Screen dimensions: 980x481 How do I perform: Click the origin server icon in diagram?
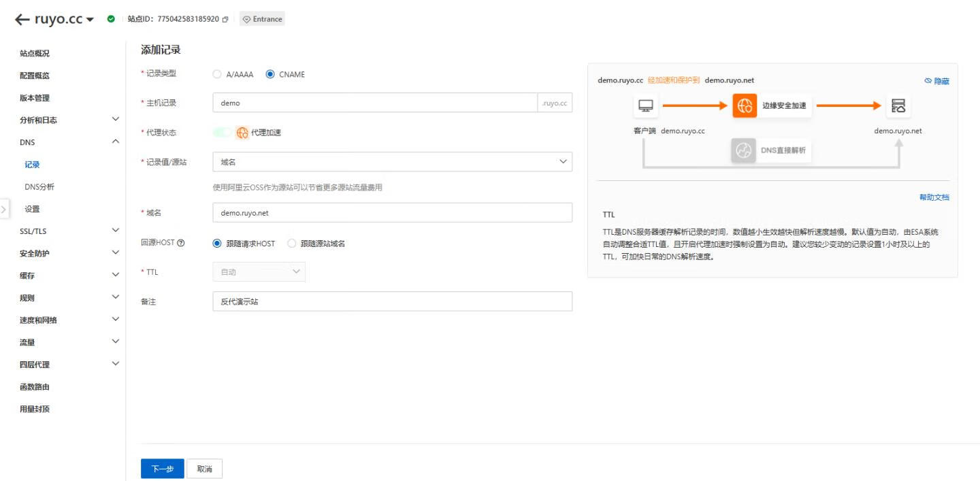pyautogui.click(x=898, y=105)
